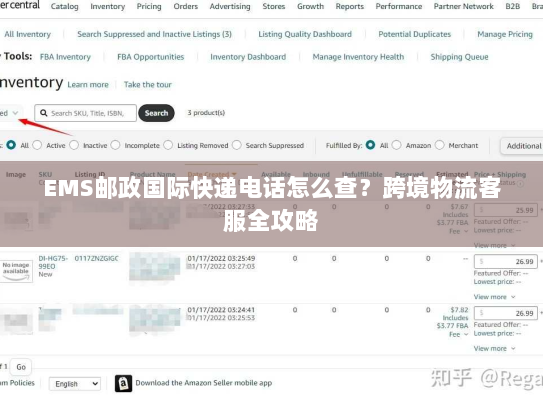The height and width of the screenshot is (408, 543).
Task: Open Shipping Queue
Action: click(x=459, y=57)
